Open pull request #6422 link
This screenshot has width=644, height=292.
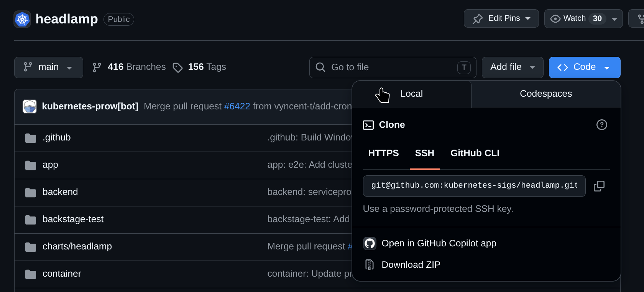click(237, 106)
